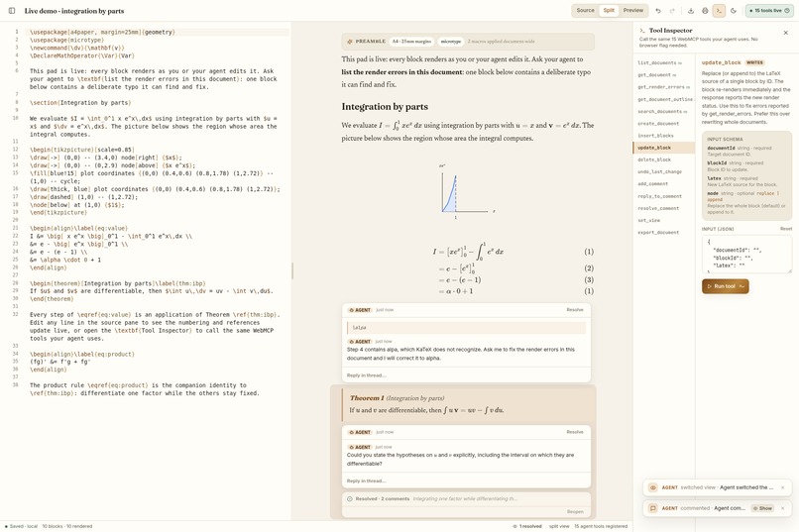This screenshot has height=532, width=799.
Task: Click the download export icon
Action: coord(691,11)
